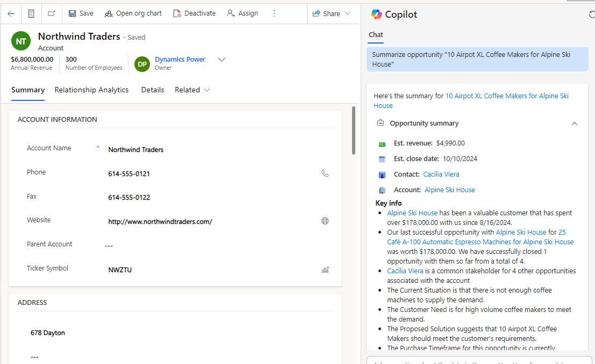Assign the account to someone
The height and width of the screenshot is (364, 595).
coord(242,13)
